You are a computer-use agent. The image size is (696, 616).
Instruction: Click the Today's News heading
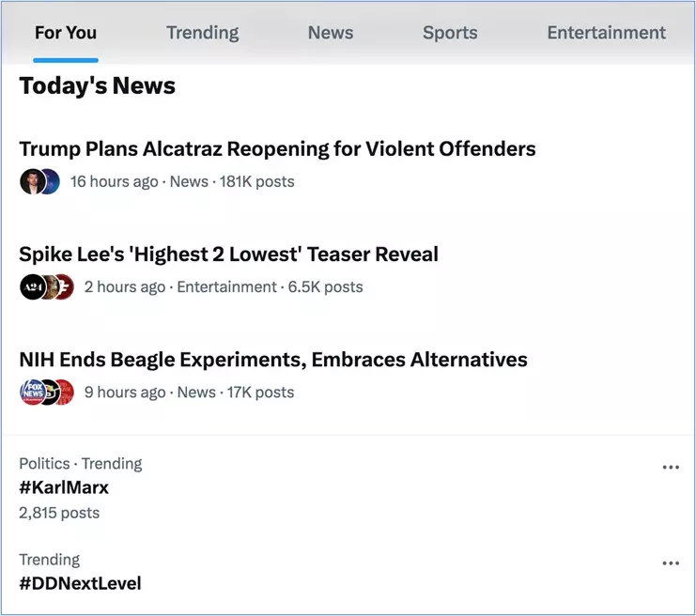tap(97, 86)
